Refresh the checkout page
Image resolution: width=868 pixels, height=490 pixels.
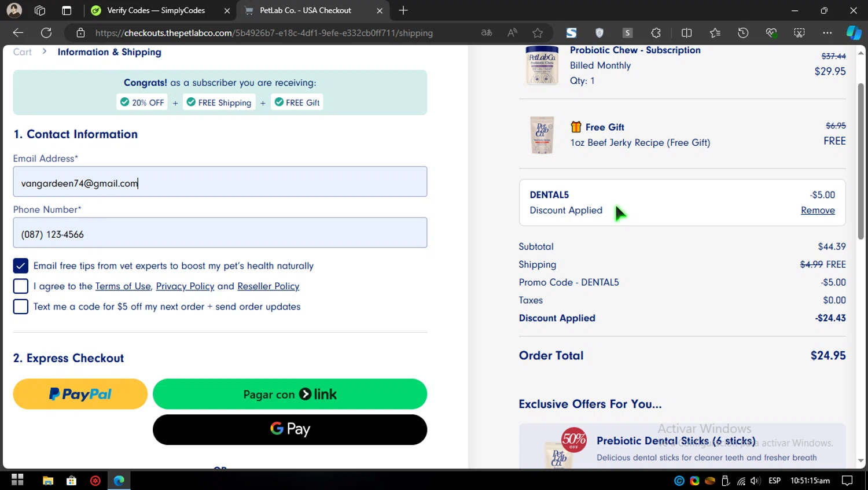[x=46, y=33]
